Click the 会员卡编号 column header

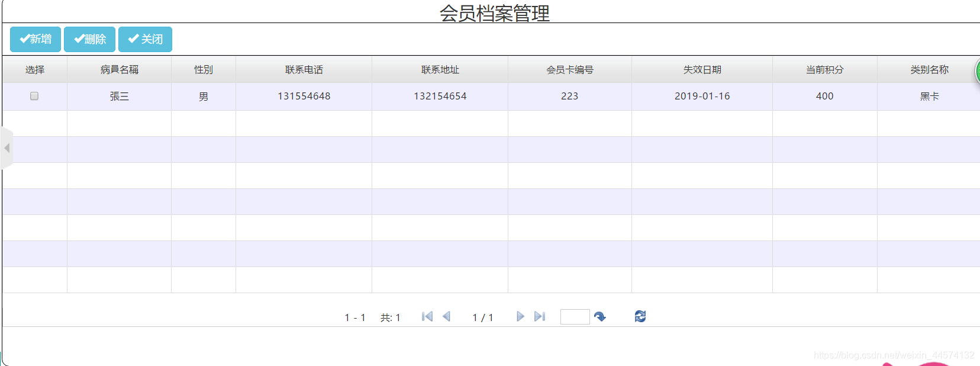[570, 70]
